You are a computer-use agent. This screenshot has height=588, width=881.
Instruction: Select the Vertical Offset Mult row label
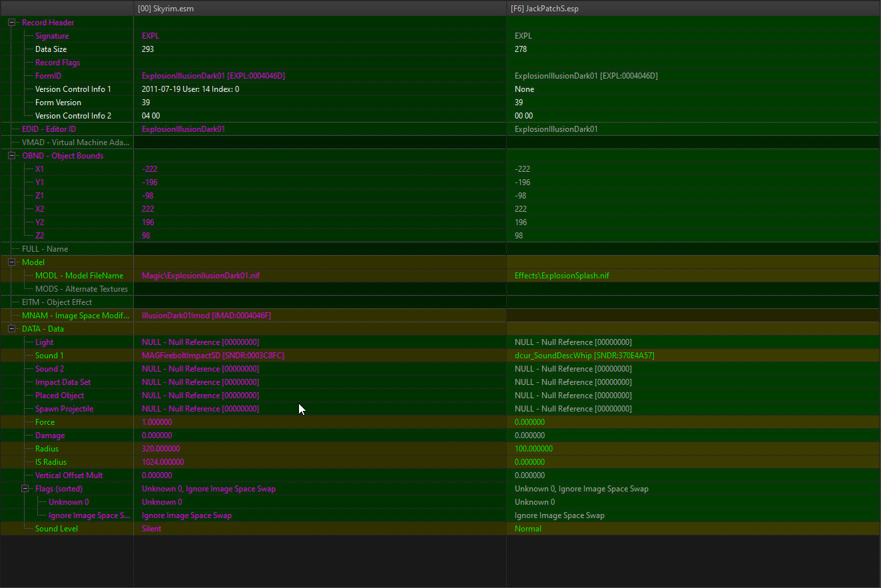click(69, 475)
